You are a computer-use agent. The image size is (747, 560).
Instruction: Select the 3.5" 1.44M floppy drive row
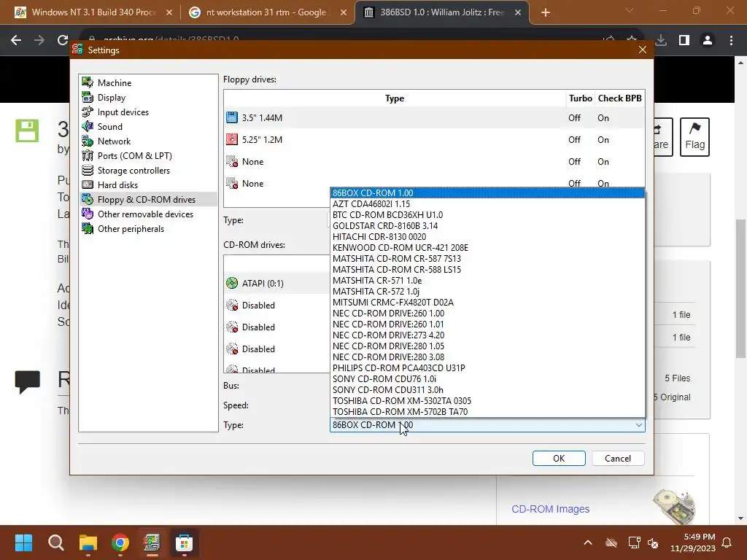click(x=434, y=117)
